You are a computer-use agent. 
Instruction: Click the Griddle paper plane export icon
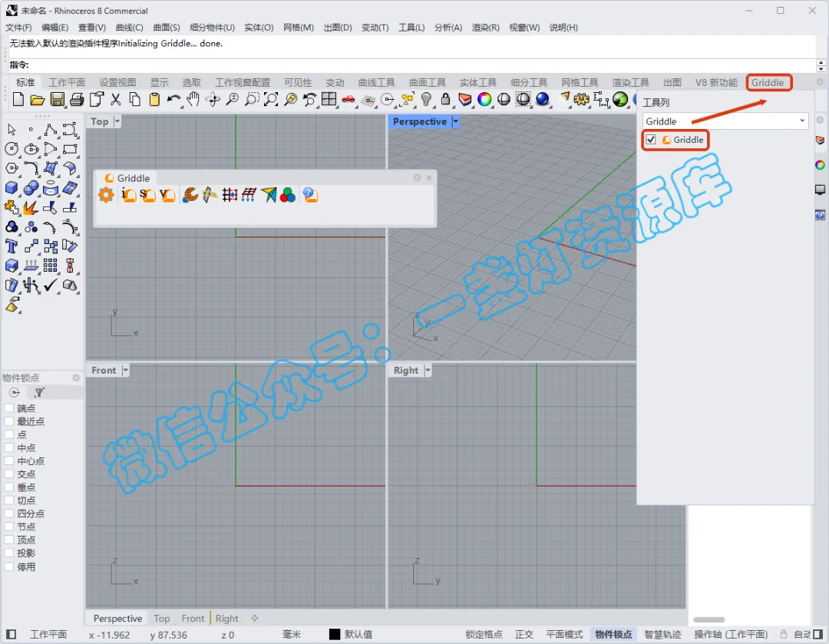[x=269, y=195]
